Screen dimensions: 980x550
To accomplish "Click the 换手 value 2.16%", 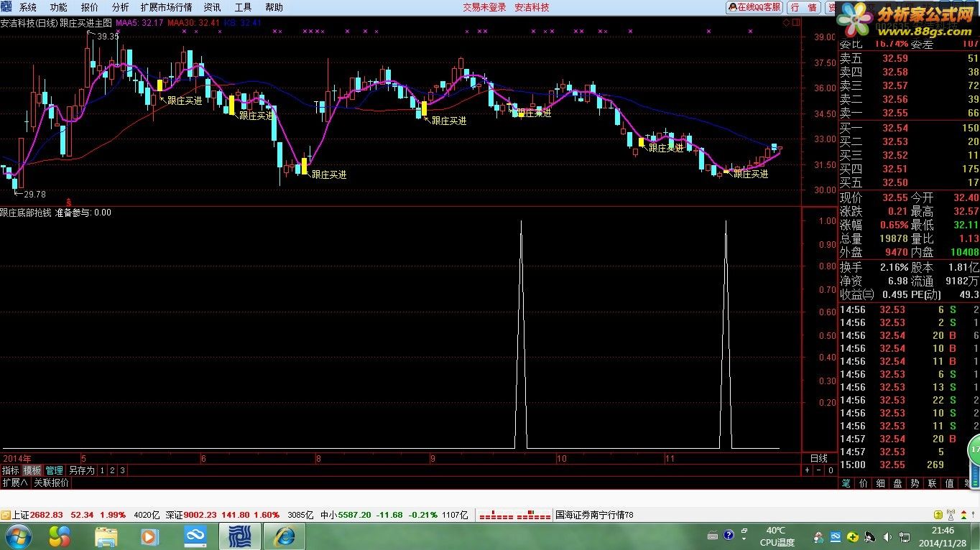I will pos(894,267).
